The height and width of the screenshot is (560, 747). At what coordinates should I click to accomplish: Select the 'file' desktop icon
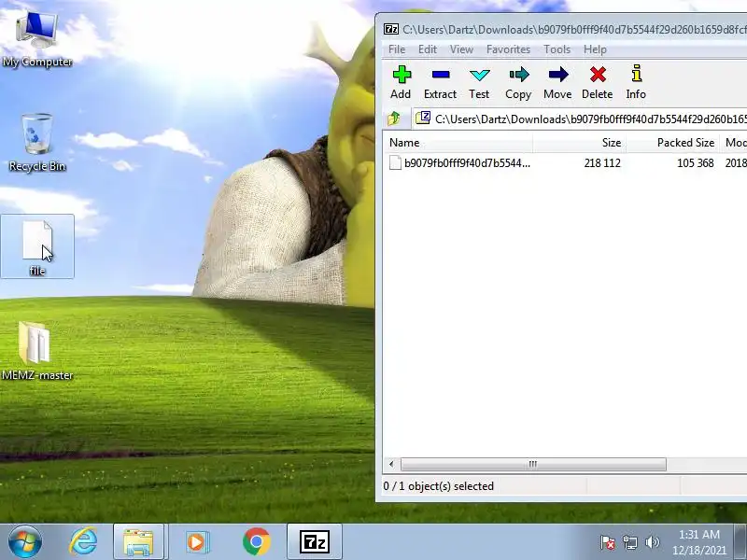pyautogui.click(x=37, y=246)
